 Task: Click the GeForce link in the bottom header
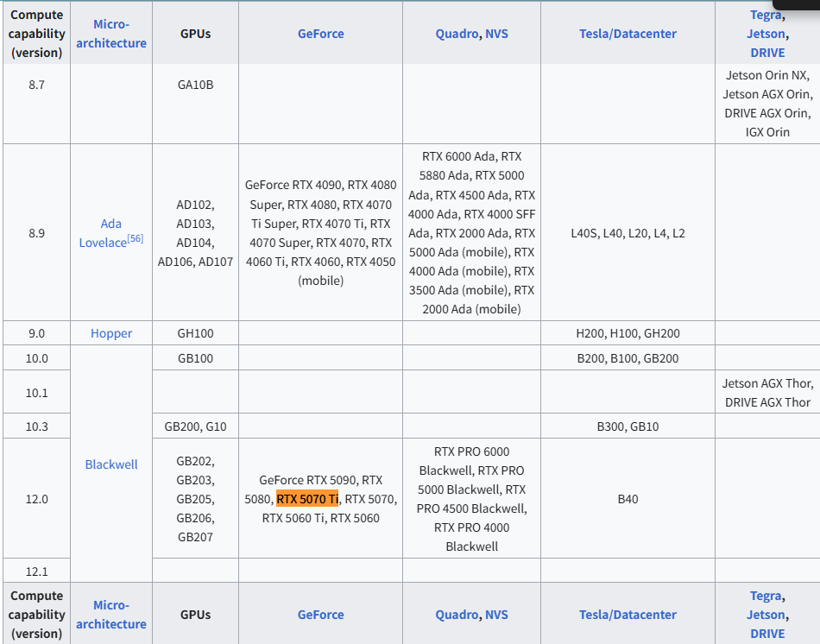(320, 614)
